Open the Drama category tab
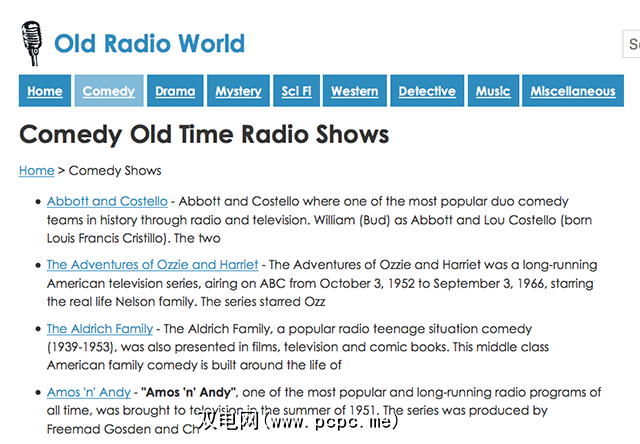The height and width of the screenshot is (444, 640). click(x=175, y=91)
